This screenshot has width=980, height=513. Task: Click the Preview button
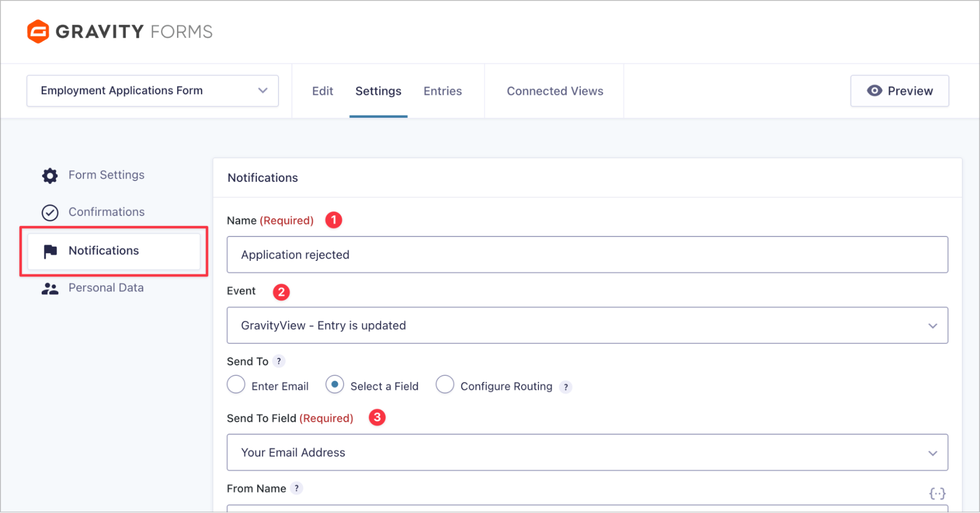tap(900, 91)
